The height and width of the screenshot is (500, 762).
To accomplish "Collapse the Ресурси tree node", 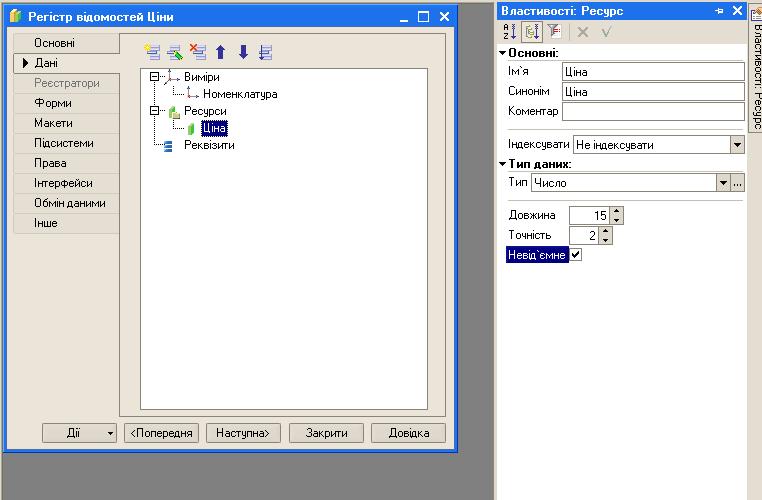I will [155, 111].
